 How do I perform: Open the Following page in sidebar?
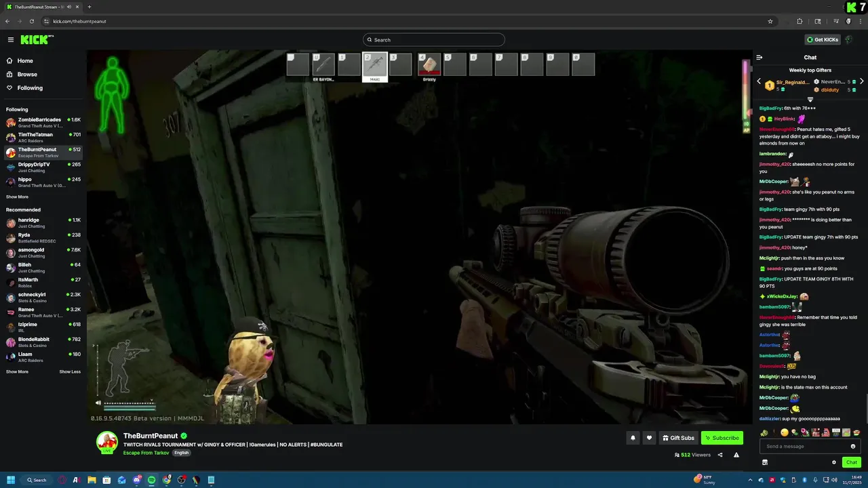coord(30,88)
